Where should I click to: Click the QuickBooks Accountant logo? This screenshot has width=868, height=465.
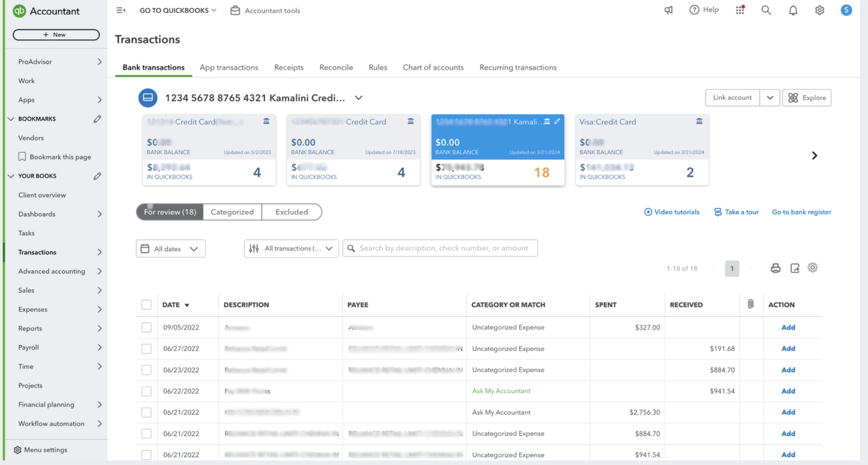tap(20, 11)
